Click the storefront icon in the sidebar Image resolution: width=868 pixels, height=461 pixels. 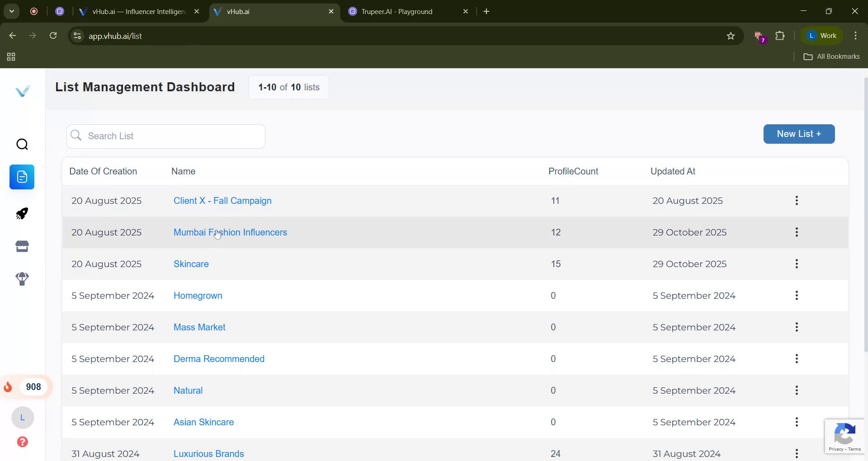[22, 246]
